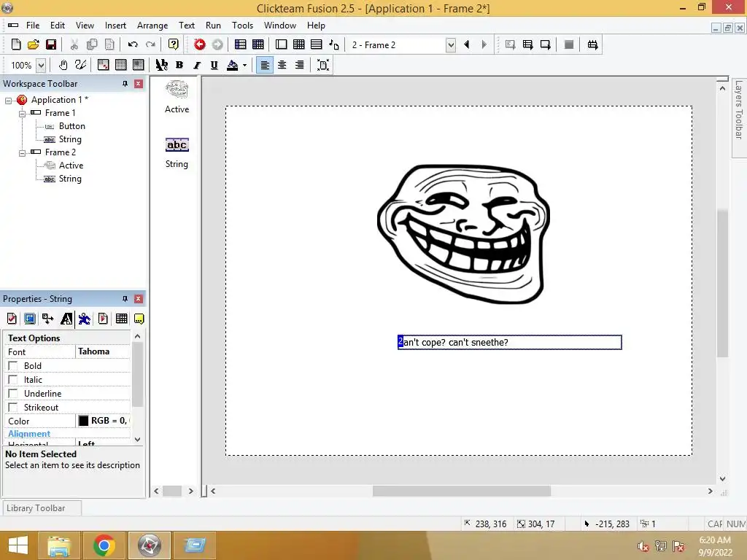Select the trollface Active object in frame

point(463,234)
